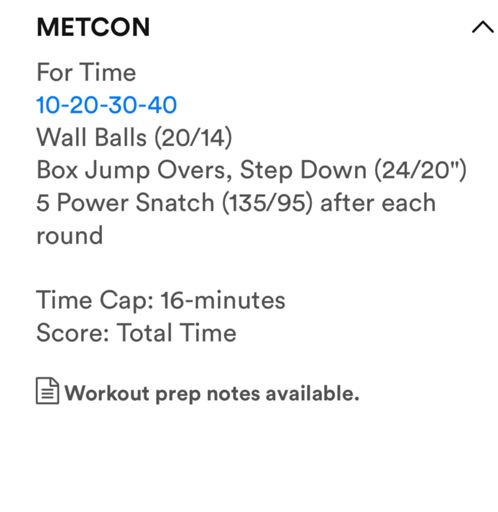This screenshot has height=512, width=498.
Task: Tap the "Score: Total Time" text
Action: tap(136, 333)
